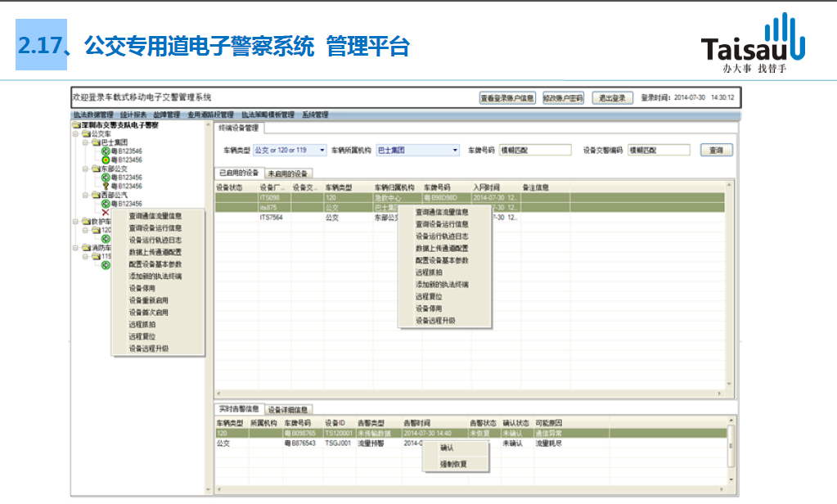Image resolution: width=837 pixels, height=504 pixels.
Task: Collapse the 巴士集团 tree node
Action: tap(86, 142)
